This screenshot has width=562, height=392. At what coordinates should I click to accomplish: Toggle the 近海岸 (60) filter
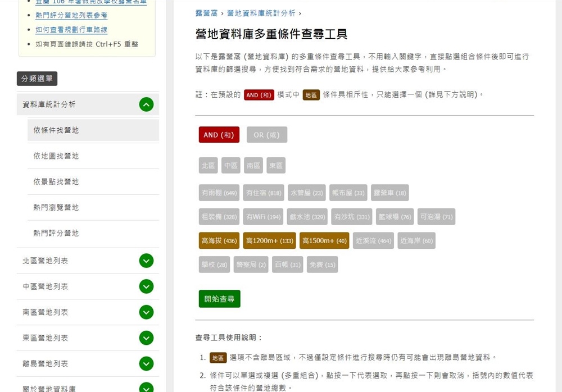(x=416, y=240)
